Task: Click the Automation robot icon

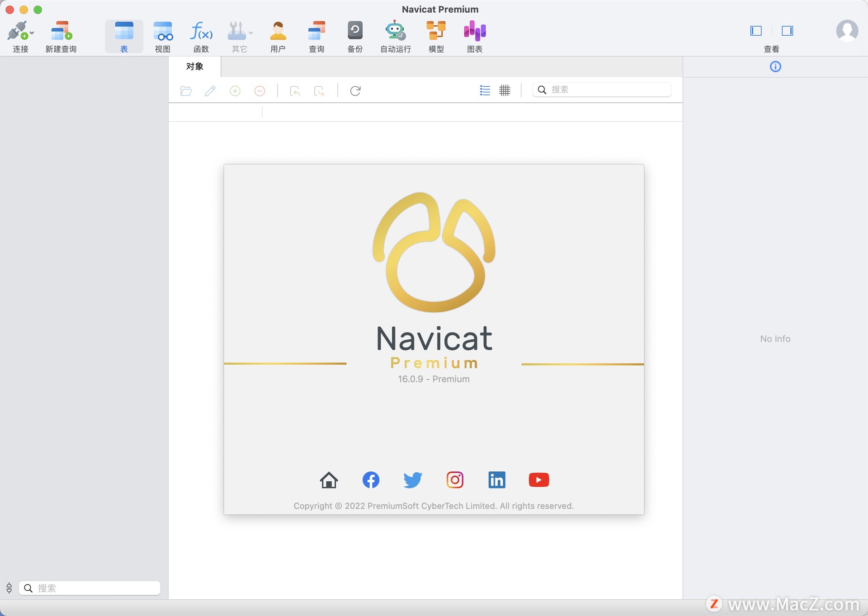Action: pos(395,31)
